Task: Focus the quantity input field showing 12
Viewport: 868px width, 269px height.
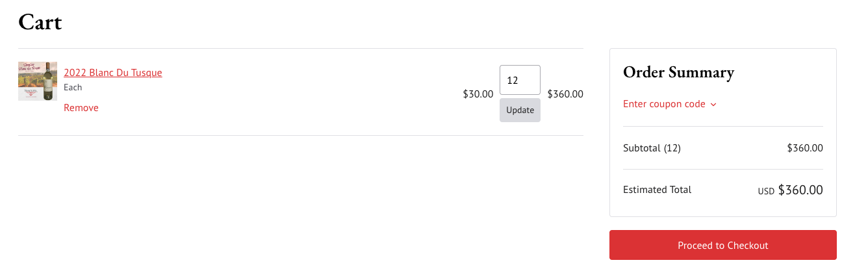Action: pos(520,80)
